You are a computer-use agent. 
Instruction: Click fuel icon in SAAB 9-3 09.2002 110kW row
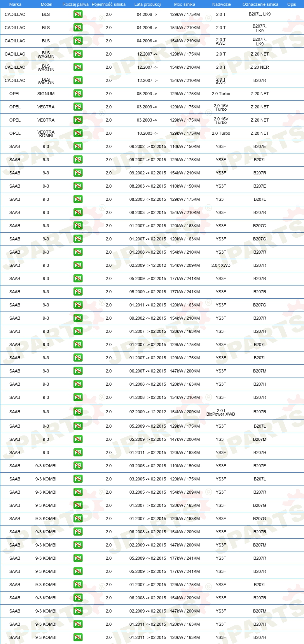click(78, 146)
